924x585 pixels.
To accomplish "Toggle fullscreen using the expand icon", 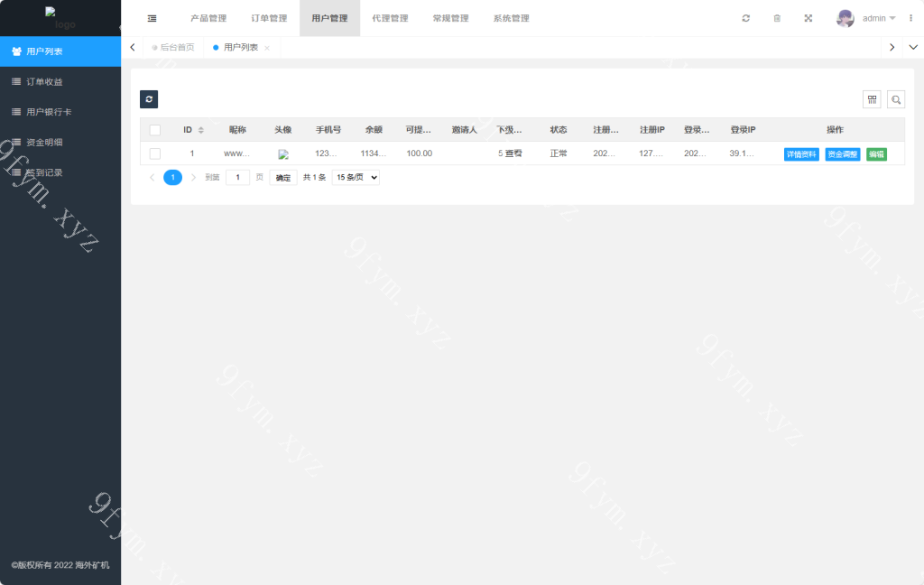I will [808, 18].
